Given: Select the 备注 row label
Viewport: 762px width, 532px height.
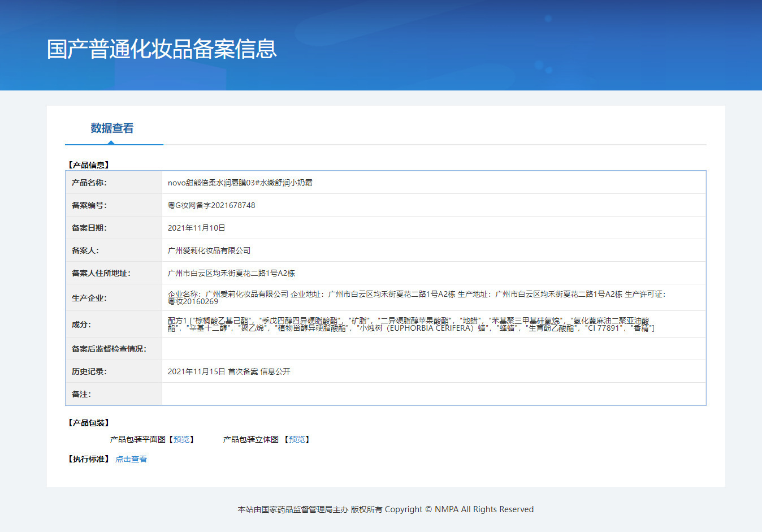Looking at the screenshot, I should tap(81, 394).
